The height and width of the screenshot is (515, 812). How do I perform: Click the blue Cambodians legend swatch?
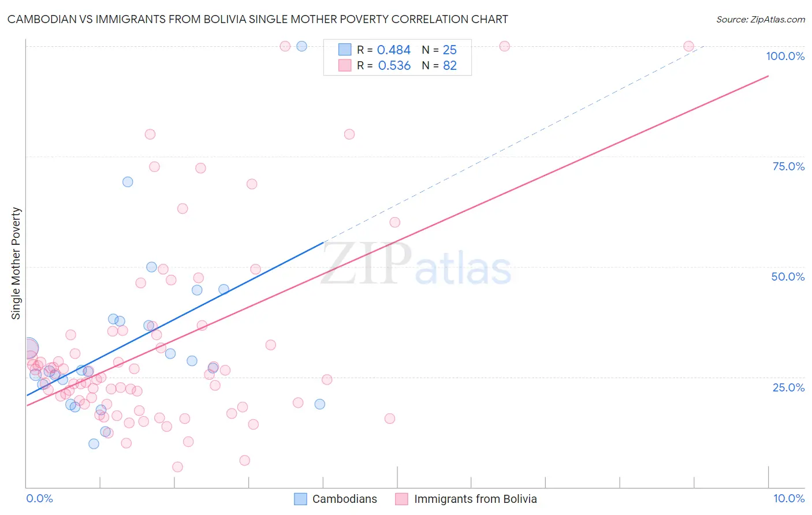click(x=300, y=499)
